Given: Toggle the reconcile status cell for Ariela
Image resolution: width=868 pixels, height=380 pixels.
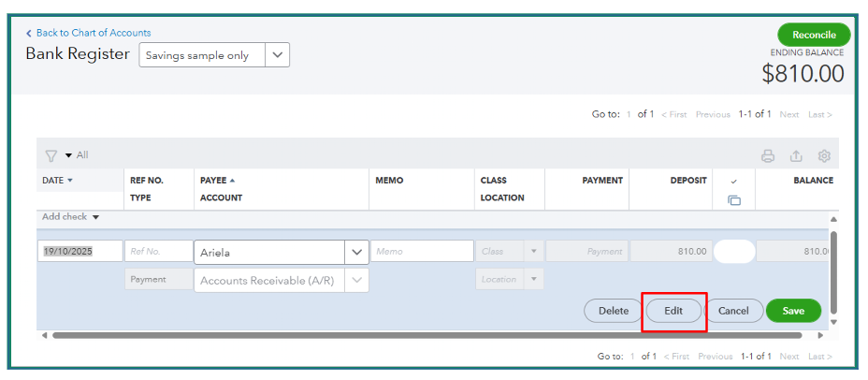Looking at the screenshot, I should pyautogui.click(x=734, y=251).
